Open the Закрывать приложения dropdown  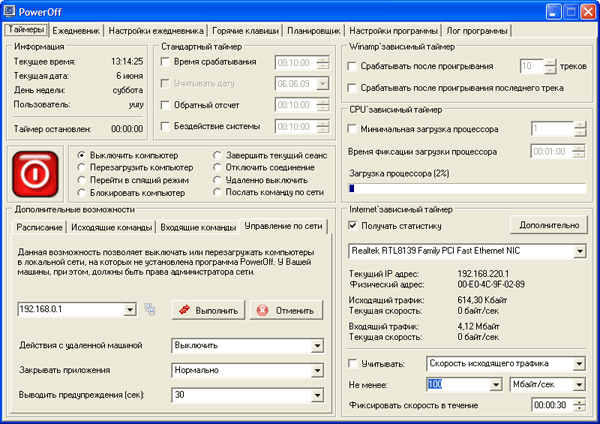point(317,370)
